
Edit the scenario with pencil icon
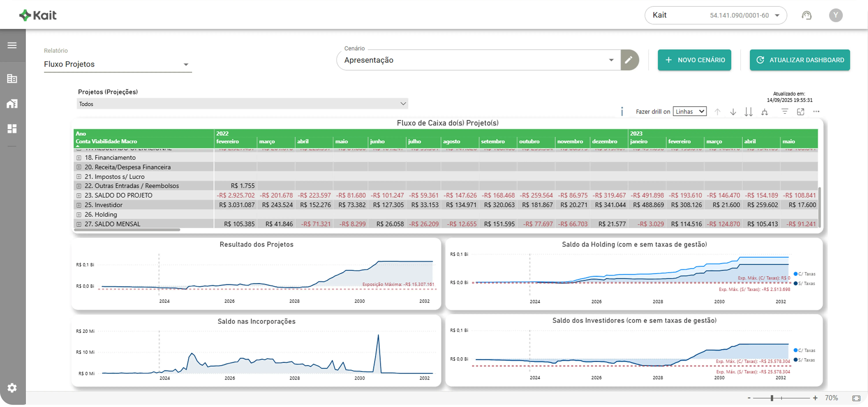pos(629,60)
